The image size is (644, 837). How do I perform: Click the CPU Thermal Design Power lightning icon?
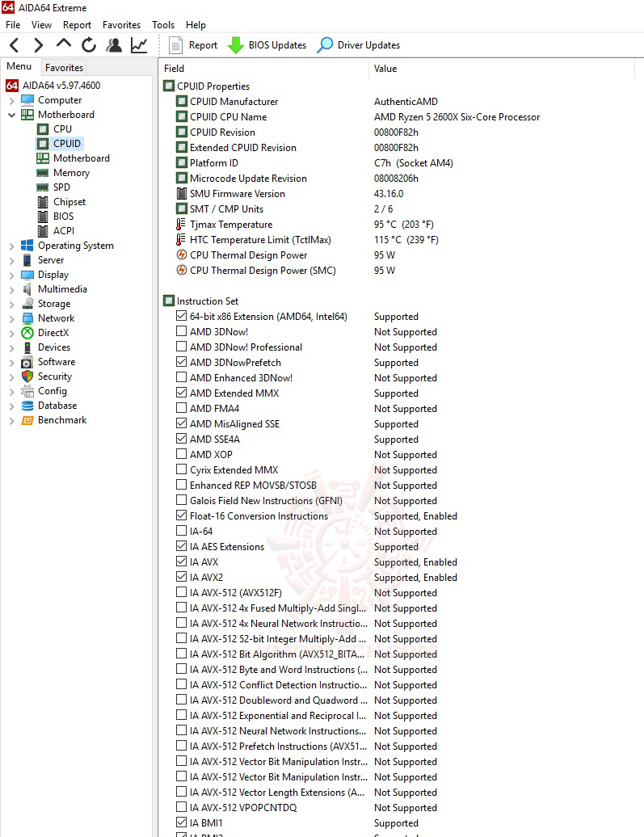pyautogui.click(x=182, y=255)
